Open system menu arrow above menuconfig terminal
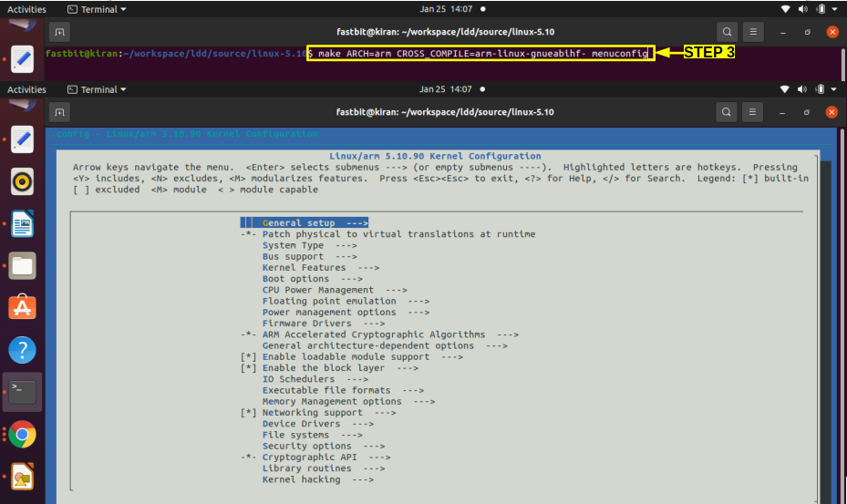The image size is (847, 504). click(x=833, y=89)
